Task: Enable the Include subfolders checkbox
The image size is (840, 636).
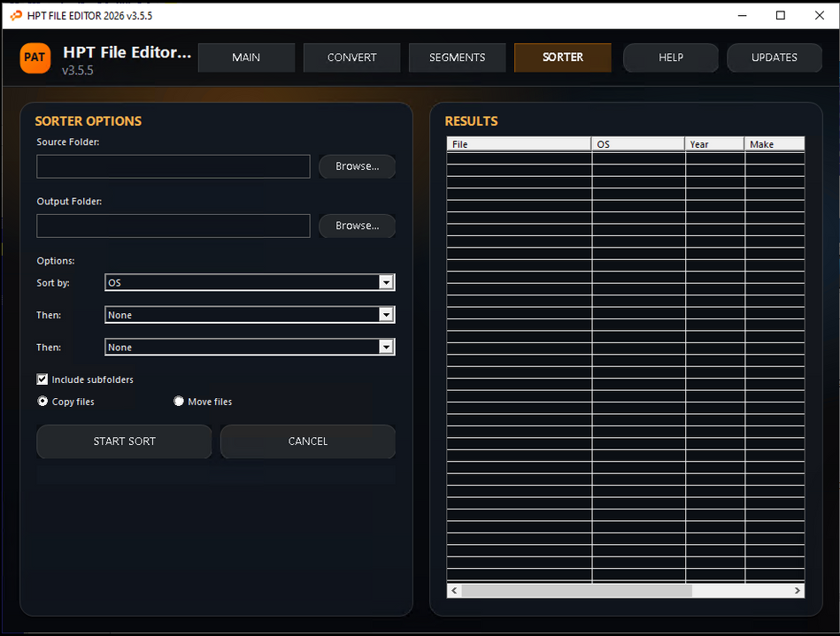Action: tap(42, 379)
